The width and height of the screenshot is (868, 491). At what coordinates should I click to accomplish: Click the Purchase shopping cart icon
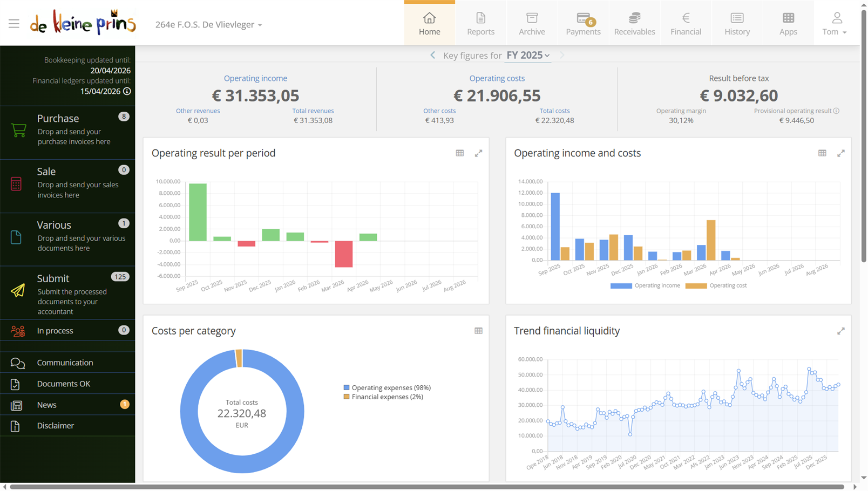coord(18,130)
